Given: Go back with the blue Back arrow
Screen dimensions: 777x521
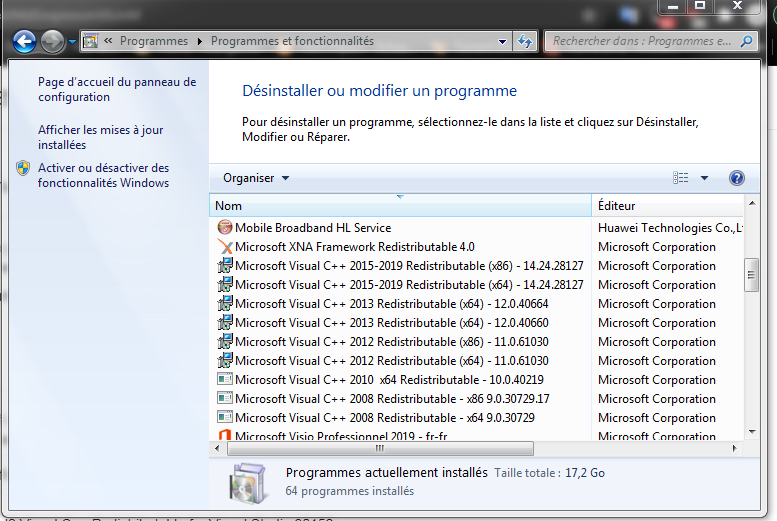Looking at the screenshot, I should (24, 41).
